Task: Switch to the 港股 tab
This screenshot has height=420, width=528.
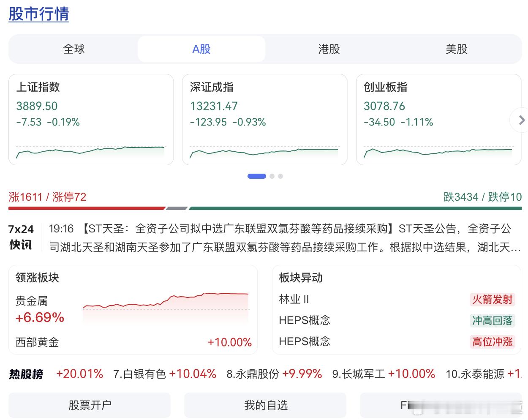Action: click(329, 49)
